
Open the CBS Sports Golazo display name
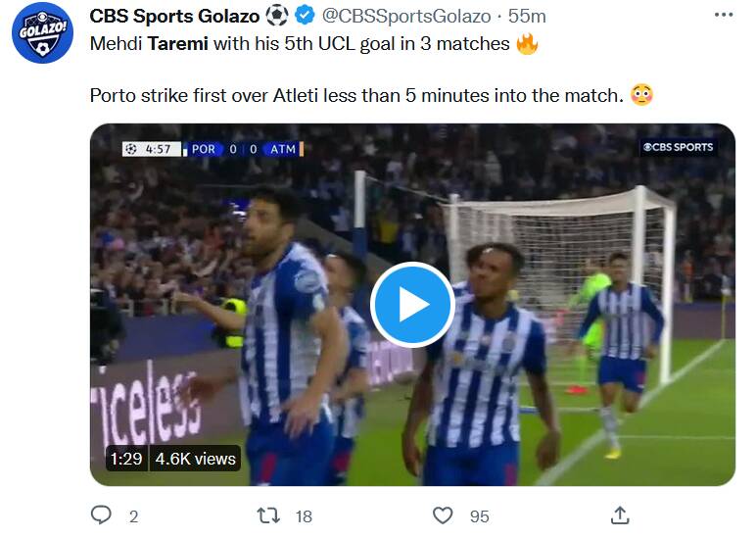[174, 17]
